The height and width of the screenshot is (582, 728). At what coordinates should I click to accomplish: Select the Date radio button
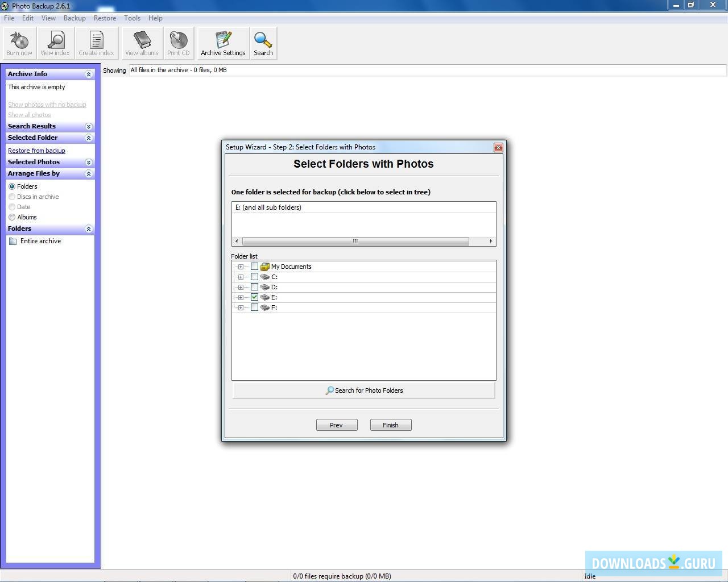tap(12, 207)
